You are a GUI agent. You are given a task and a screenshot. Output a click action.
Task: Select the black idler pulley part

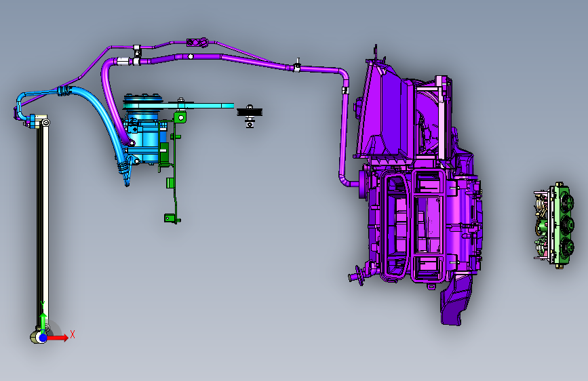click(250, 112)
